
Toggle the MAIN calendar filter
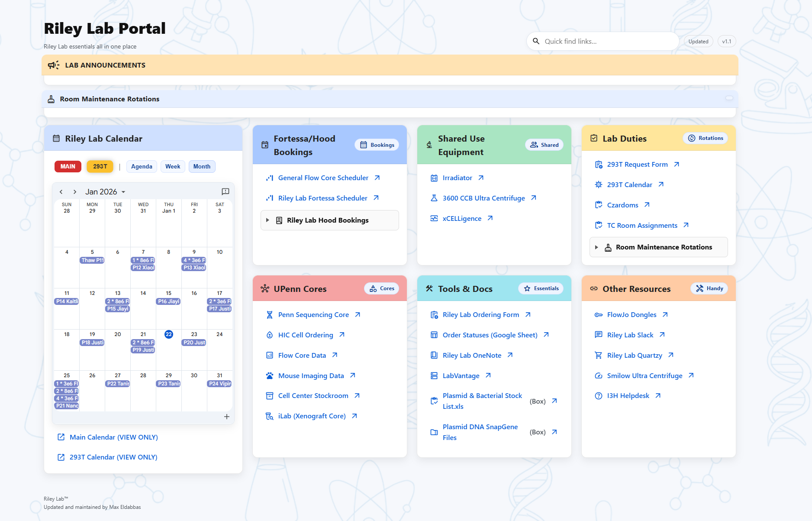pyautogui.click(x=68, y=166)
